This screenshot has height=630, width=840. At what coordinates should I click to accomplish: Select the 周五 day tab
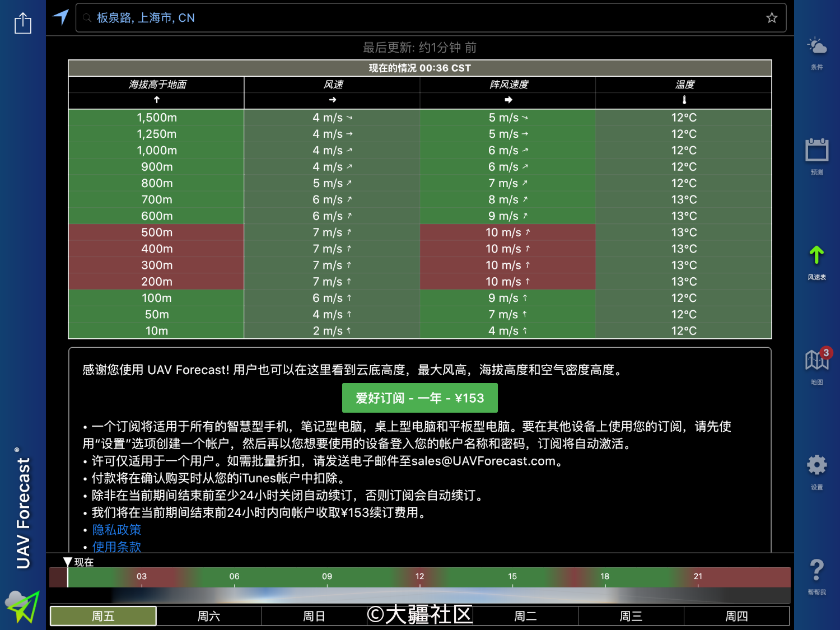click(103, 616)
